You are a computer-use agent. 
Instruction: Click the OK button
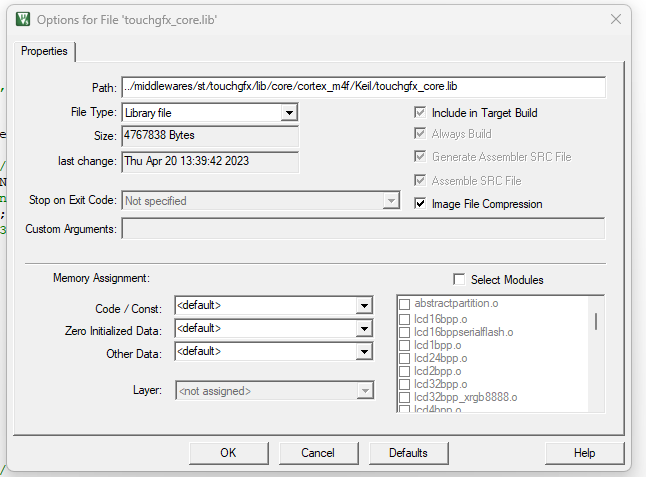[x=229, y=453]
